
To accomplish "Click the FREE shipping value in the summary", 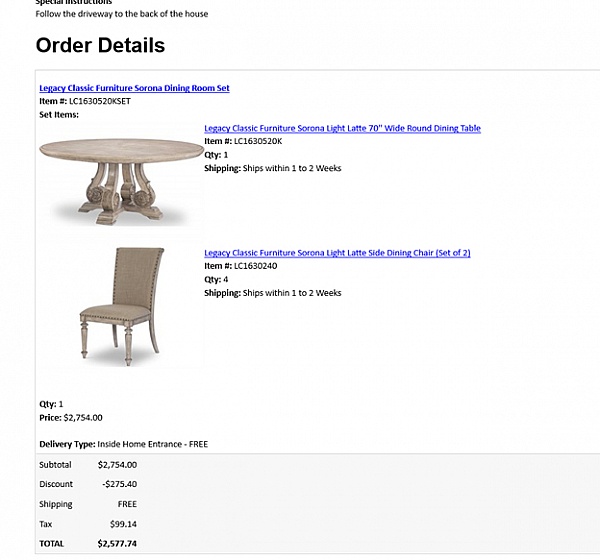I will click(127, 504).
